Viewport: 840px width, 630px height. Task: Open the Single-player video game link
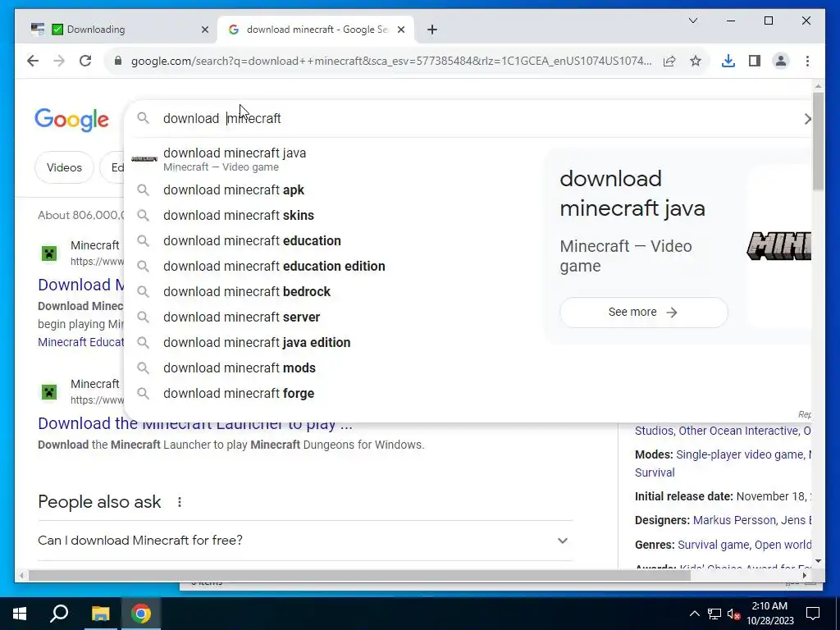(740, 454)
